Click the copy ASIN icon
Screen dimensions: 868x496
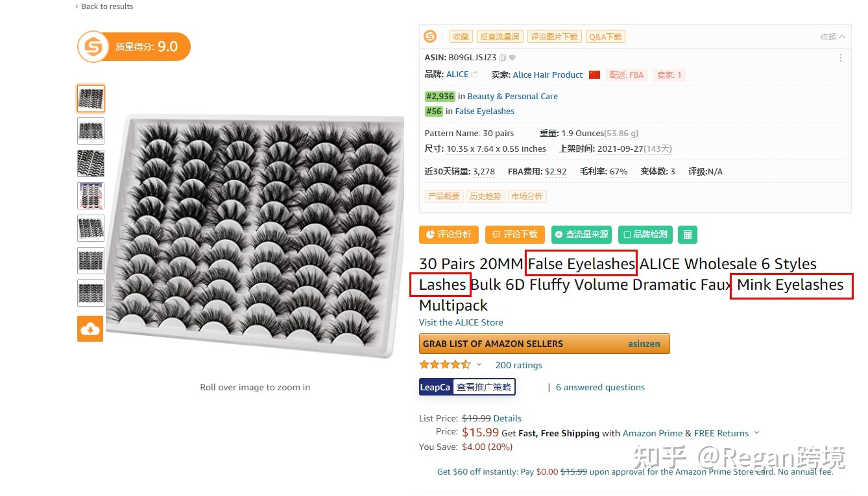tap(503, 58)
